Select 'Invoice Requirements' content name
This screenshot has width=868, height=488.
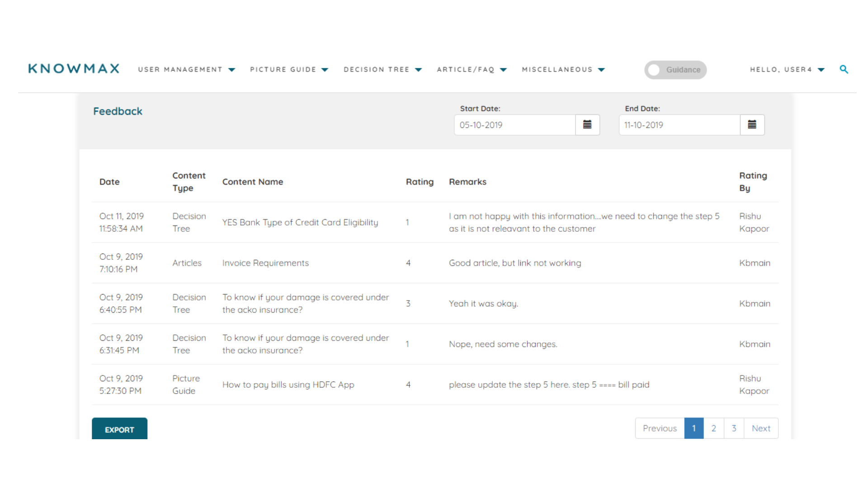click(x=265, y=263)
